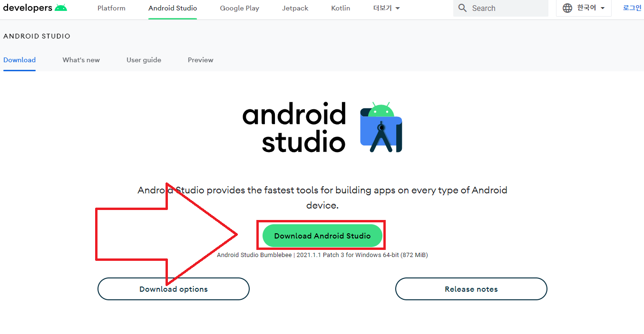Screen dimensions: 644x334
Task: Switch to the Download tab
Action: (x=20, y=60)
